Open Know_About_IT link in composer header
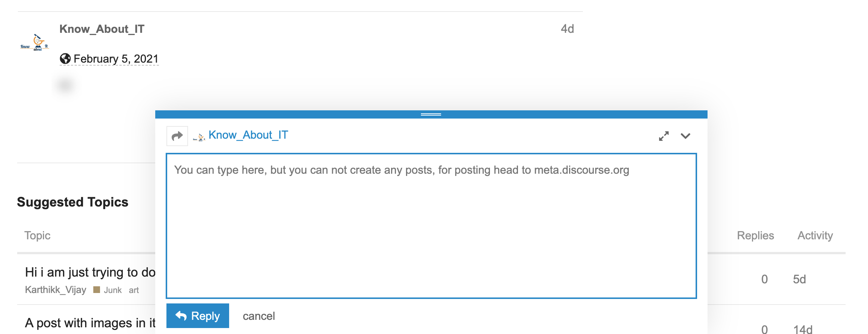The height and width of the screenshot is (334, 868). 248,135
